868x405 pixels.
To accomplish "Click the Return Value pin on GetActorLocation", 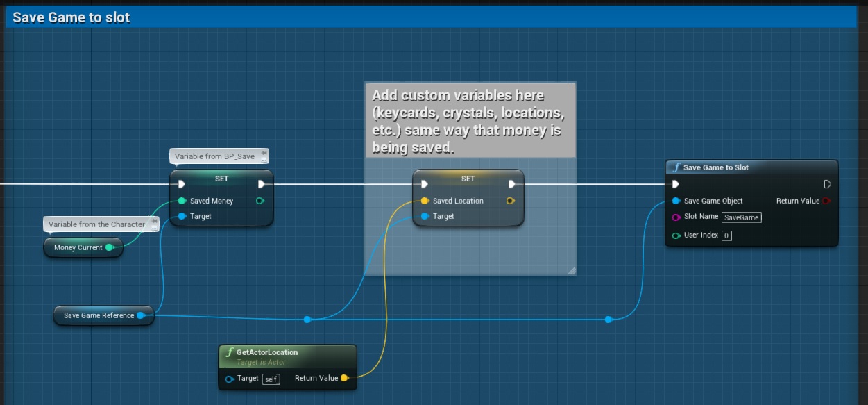I will coord(344,378).
